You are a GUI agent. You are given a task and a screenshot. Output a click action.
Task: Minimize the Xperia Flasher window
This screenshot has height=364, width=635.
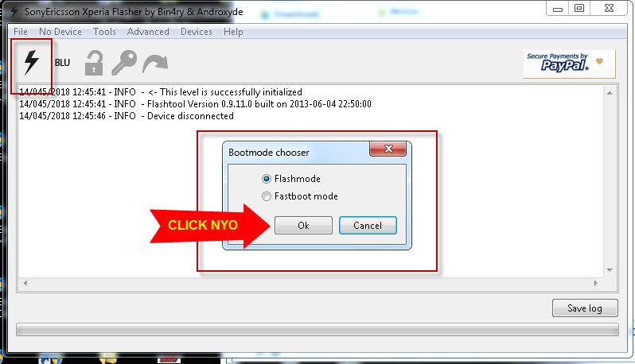[558, 9]
